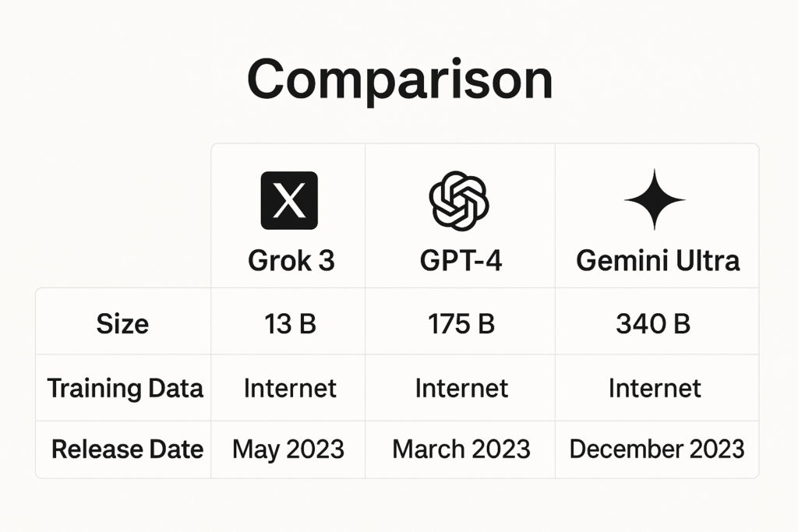Select the Size row label
The width and height of the screenshot is (798, 532).
point(122,324)
